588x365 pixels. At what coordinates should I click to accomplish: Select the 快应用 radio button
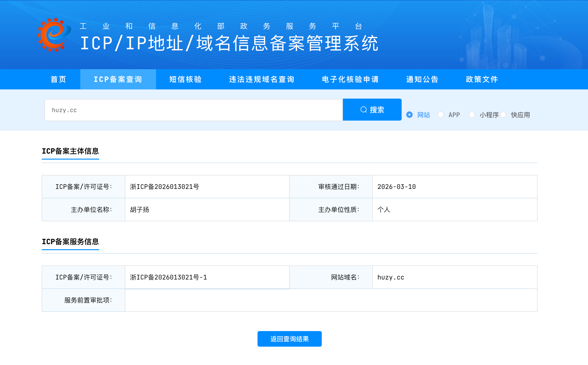pos(503,115)
